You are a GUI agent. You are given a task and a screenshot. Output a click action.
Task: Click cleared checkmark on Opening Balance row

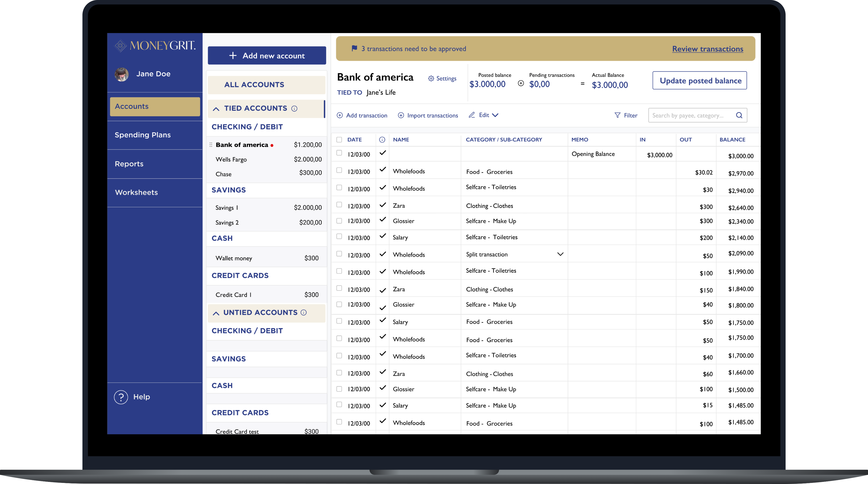click(x=383, y=153)
